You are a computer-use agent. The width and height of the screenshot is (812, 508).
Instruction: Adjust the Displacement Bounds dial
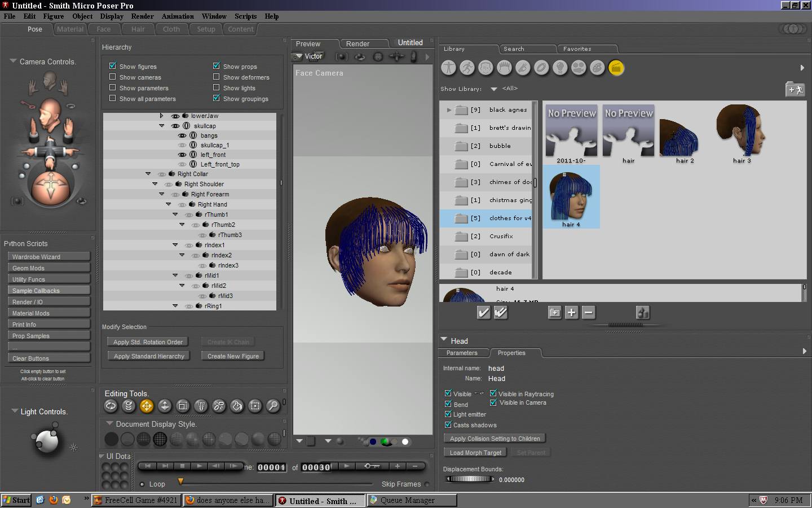(469, 479)
